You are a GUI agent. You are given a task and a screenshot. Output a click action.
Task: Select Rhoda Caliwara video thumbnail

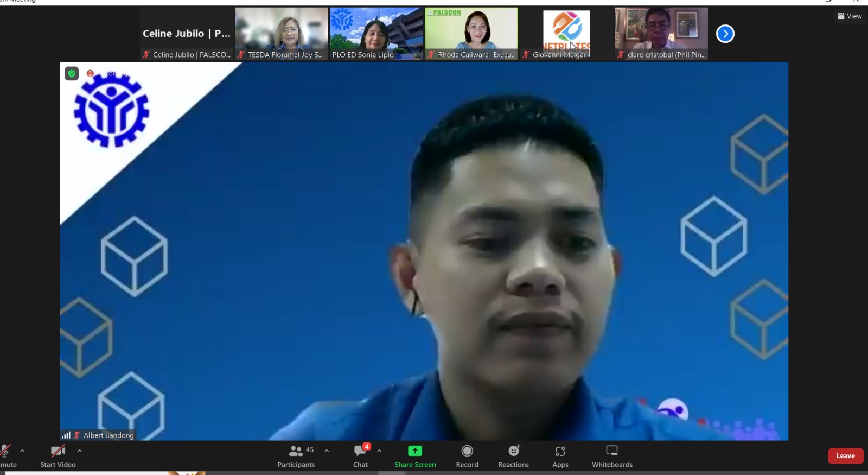coord(471,34)
